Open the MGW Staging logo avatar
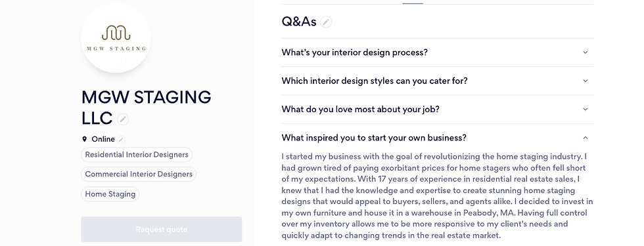Screen dimensions: 644x246 [x=116, y=38]
